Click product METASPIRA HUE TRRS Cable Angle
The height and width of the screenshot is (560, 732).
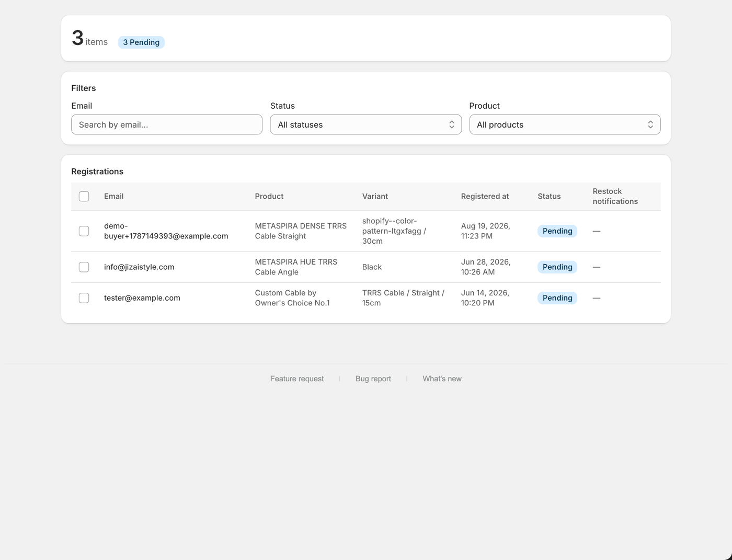point(296,267)
